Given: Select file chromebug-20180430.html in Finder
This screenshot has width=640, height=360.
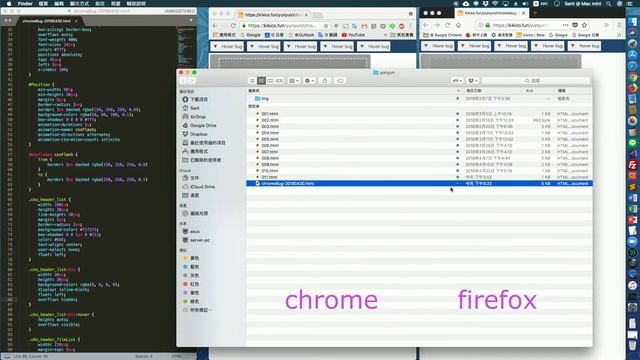Looking at the screenshot, I should (419, 184).
